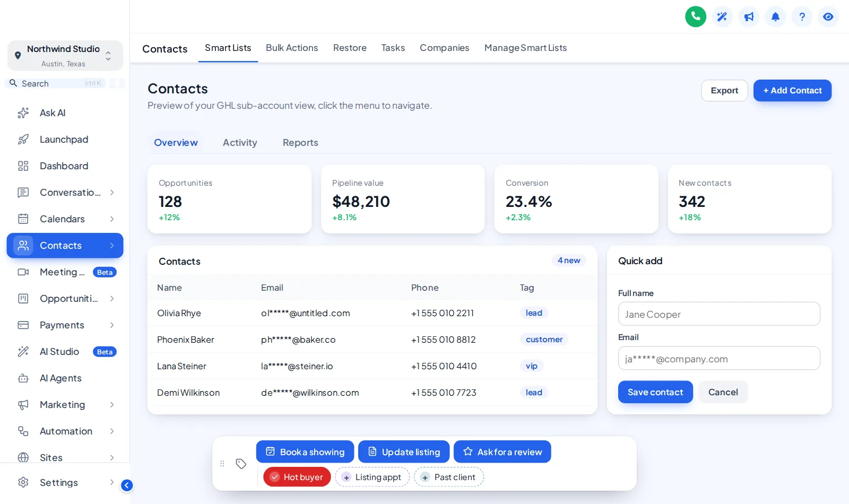This screenshot has height=504, width=849.
Task: Expand the Conversations sidebar chevron
Action: (x=112, y=193)
